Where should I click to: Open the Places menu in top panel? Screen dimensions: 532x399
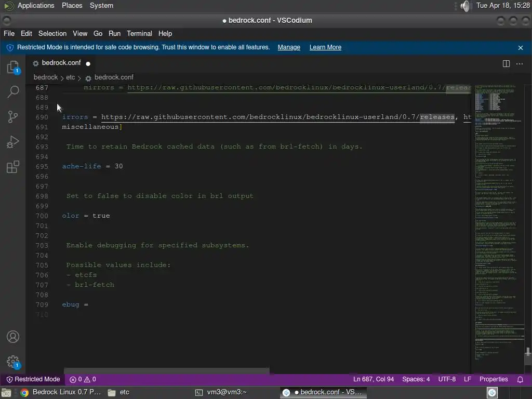[72, 6]
